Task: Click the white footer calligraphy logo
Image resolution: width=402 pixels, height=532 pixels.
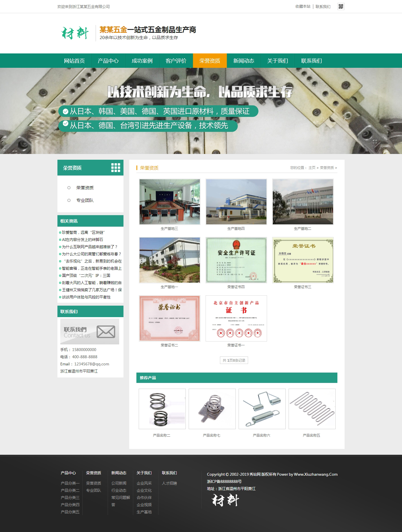Action: pyautogui.click(x=225, y=500)
